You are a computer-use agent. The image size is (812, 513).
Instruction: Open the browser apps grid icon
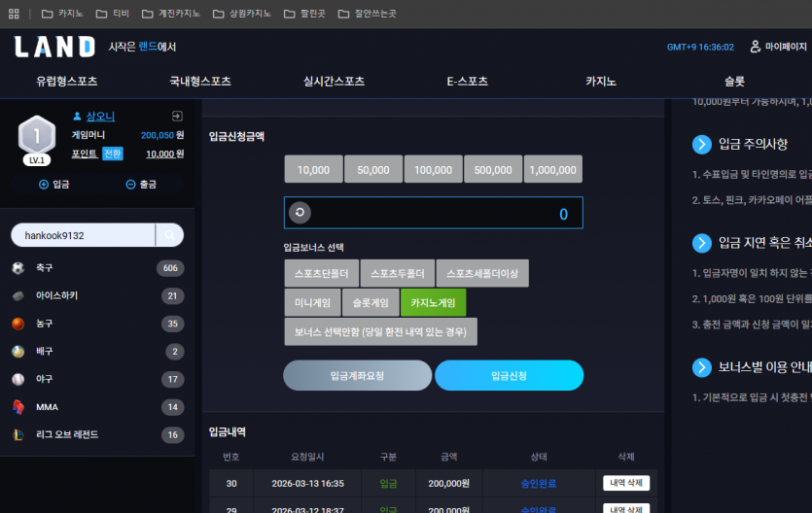click(14, 14)
